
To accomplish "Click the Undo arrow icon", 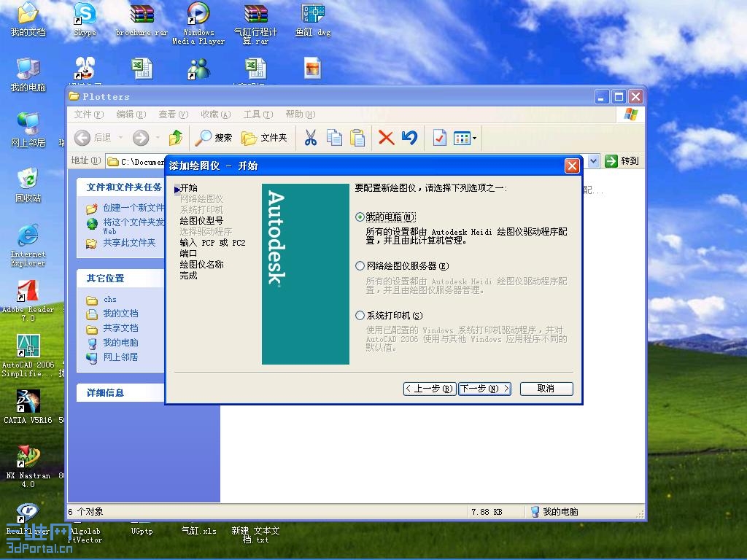I will [409, 138].
